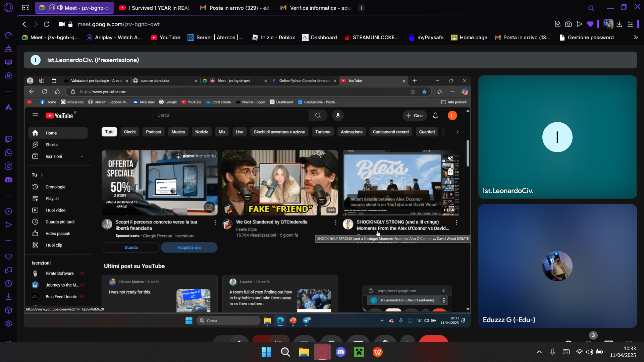Toggle microphone icon in system tray
Screen dimensions: 644x362
(552, 352)
